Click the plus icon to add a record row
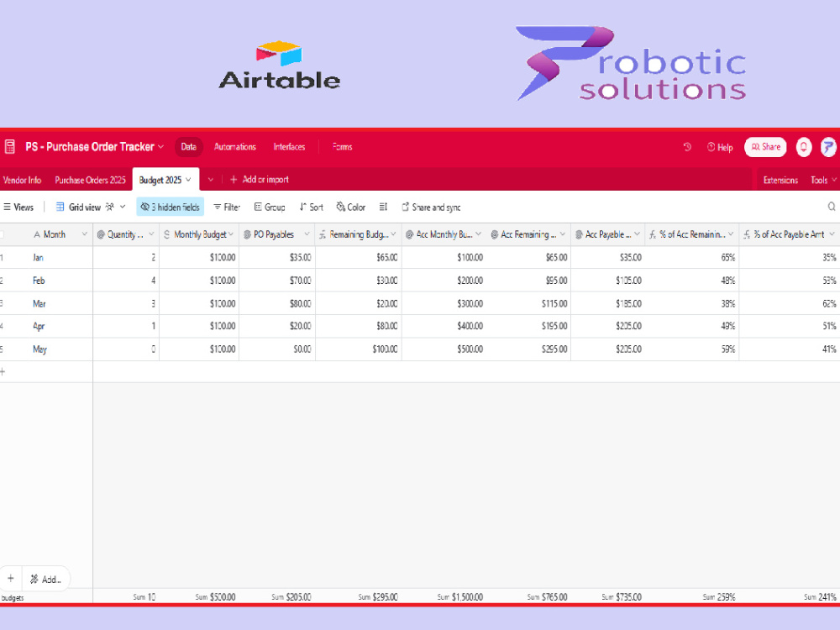This screenshot has height=630, width=840. pyautogui.click(x=3, y=372)
